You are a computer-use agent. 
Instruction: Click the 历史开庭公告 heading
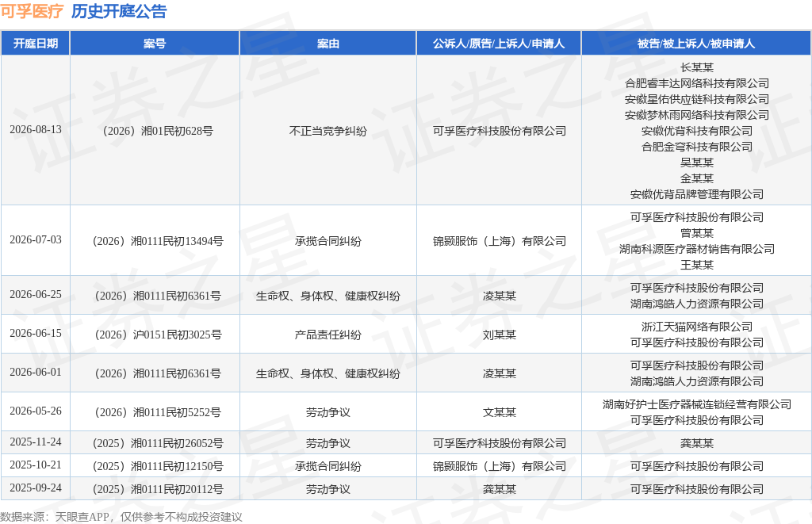[x=119, y=11]
